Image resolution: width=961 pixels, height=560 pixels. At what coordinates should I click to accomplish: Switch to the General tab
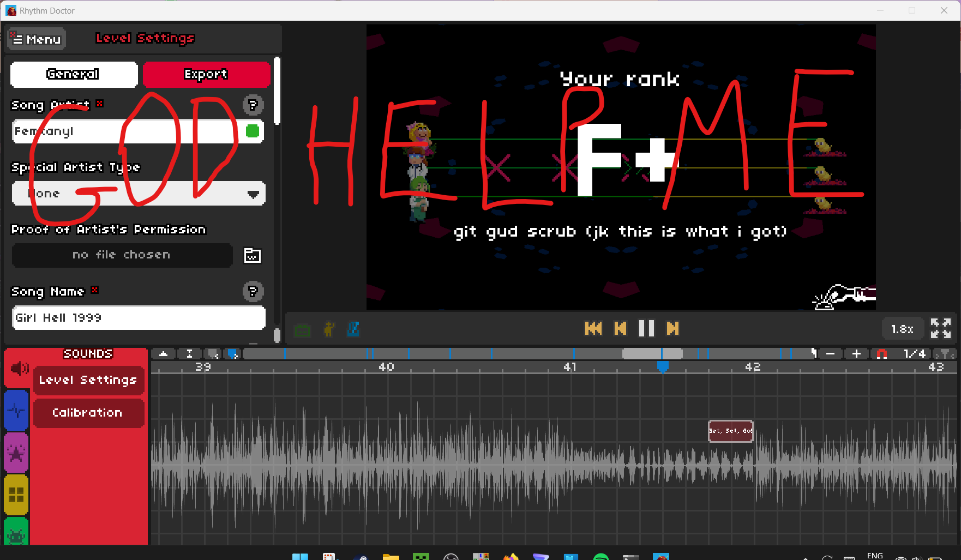click(74, 74)
